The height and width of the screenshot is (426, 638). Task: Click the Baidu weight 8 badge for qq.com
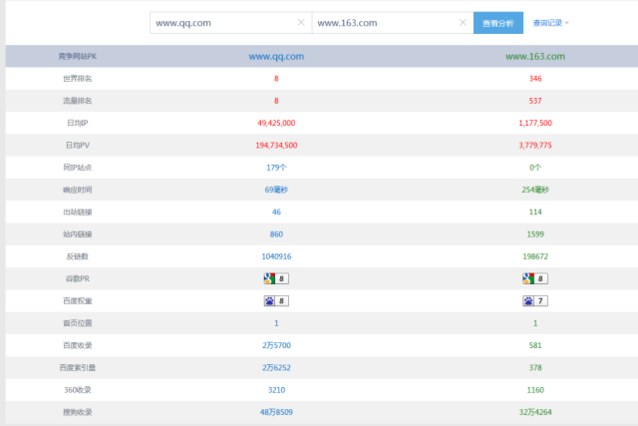(276, 301)
